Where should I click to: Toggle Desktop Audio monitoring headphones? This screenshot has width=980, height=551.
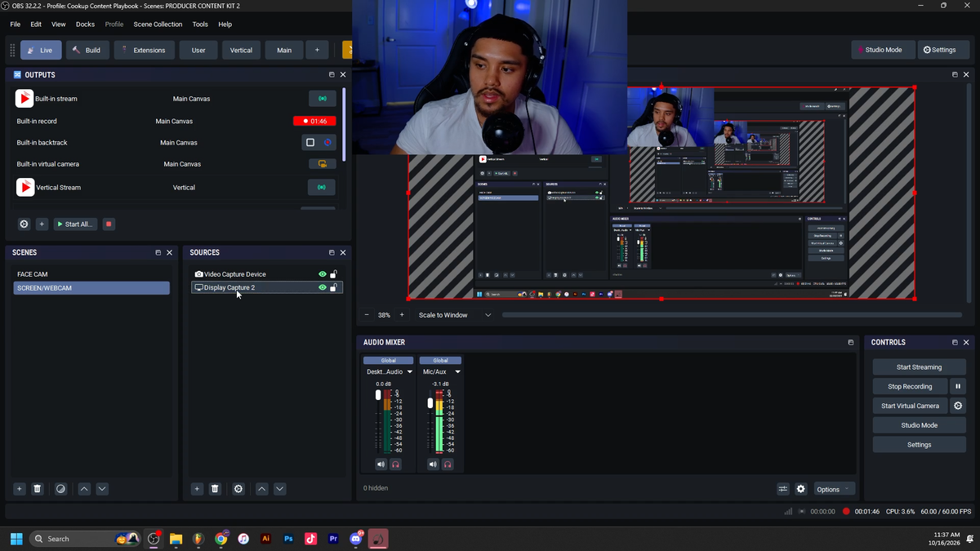(x=395, y=464)
